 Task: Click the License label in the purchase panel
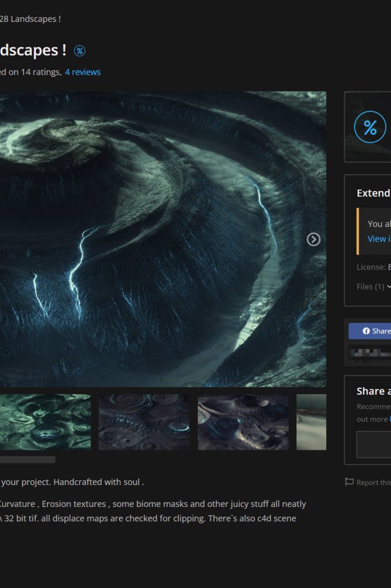pos(371,267)
